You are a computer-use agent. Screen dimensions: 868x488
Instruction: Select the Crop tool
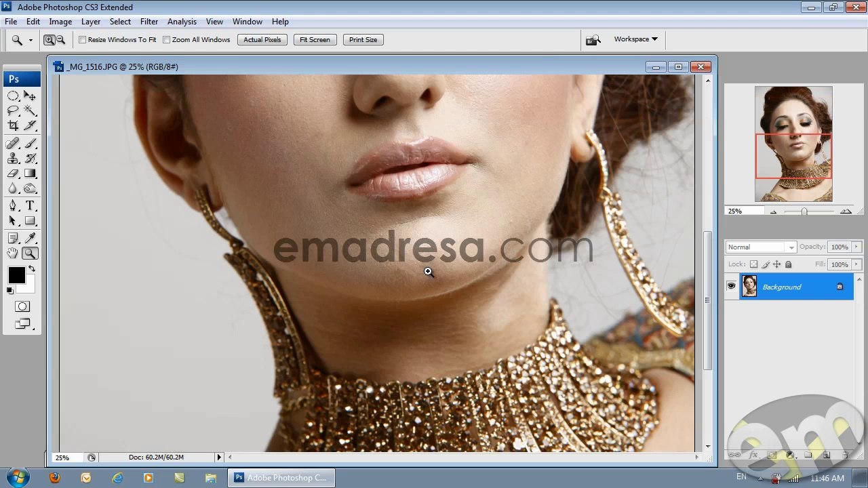click(13, 125)
